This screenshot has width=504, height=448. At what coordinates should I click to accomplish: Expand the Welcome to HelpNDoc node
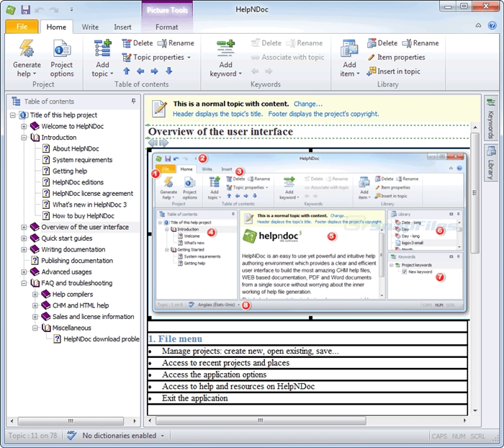24,126
